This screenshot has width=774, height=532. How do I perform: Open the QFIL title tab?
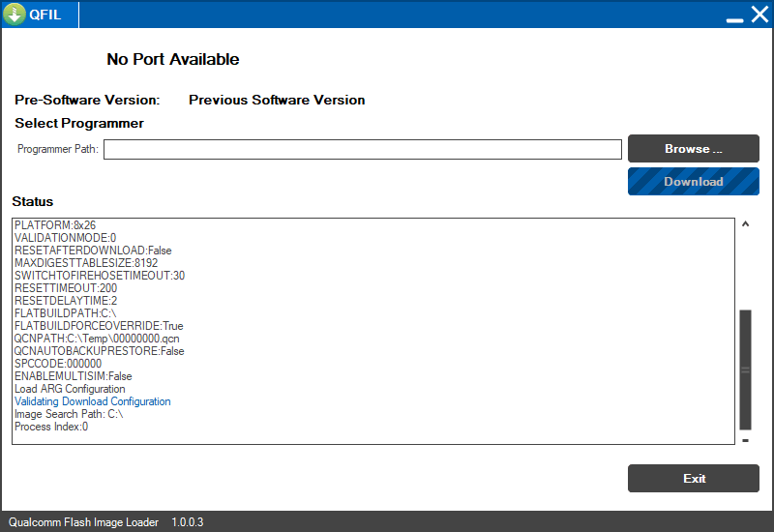point(40,15)
